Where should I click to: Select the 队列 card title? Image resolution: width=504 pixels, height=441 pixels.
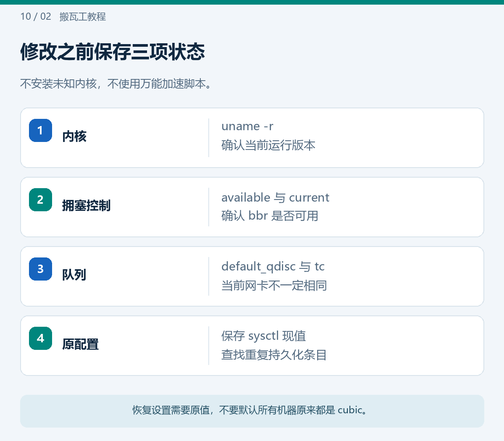74,275
